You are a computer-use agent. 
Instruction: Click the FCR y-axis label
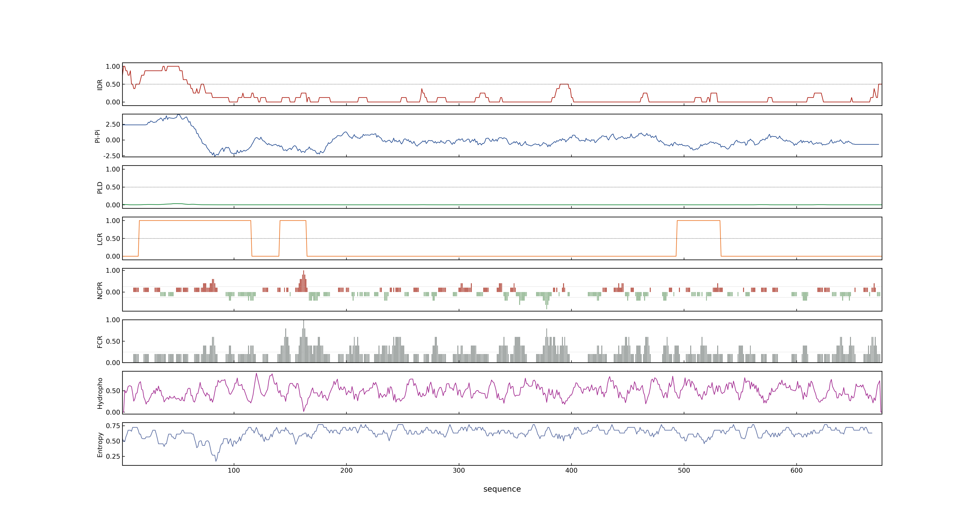tap(100, 341)
